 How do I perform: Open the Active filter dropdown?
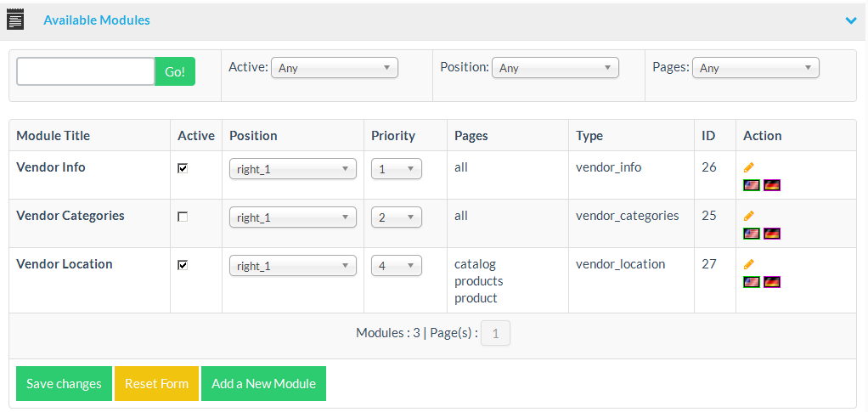click(x=335, y=68)
